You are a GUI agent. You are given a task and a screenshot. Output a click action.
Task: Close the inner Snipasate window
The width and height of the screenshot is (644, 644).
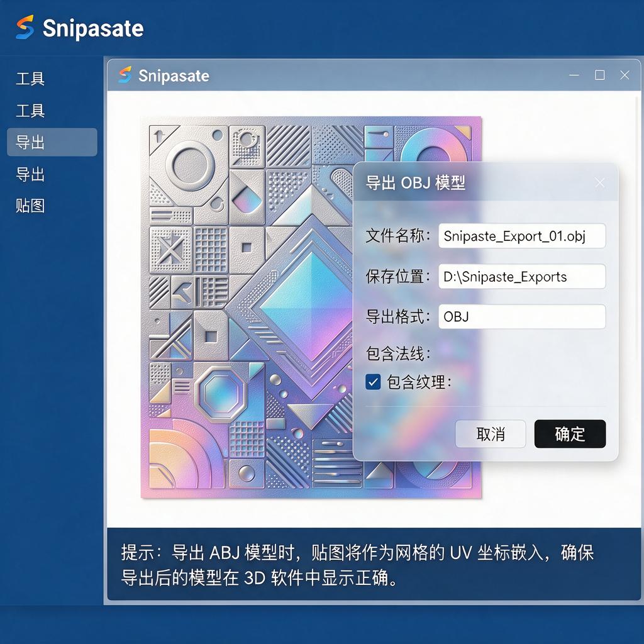[625, 75]
